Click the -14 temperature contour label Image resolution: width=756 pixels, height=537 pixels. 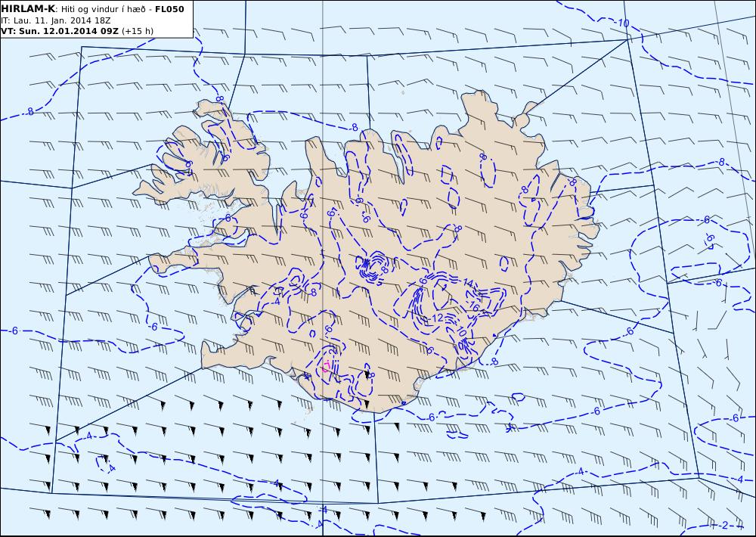466,283
